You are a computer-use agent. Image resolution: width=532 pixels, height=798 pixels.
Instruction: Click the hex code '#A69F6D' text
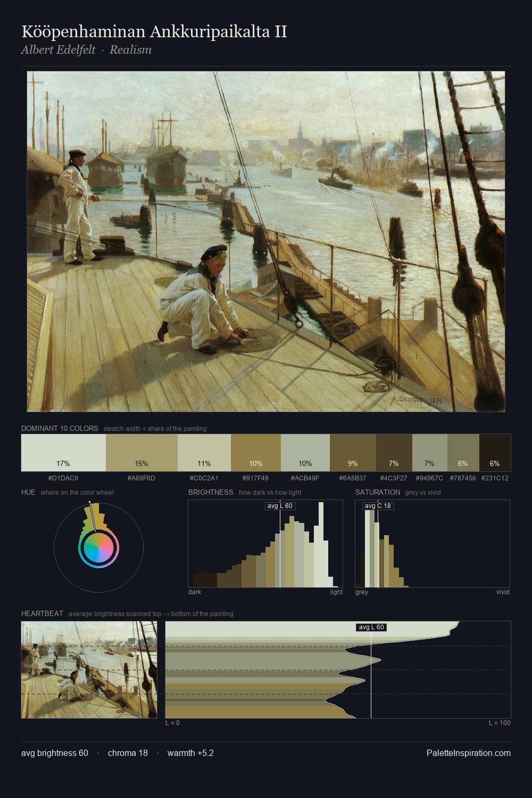tap(142, 478)
